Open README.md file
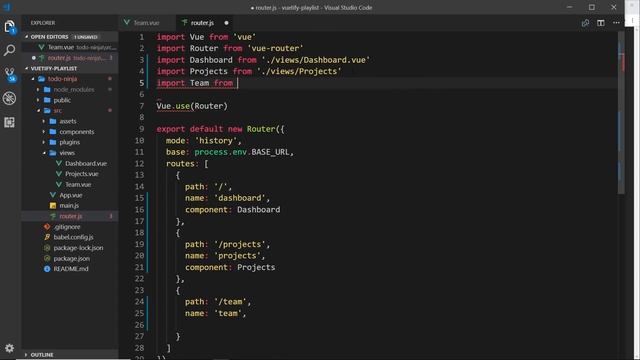Viewport: 640px width, 360px height. click(70, 269)
